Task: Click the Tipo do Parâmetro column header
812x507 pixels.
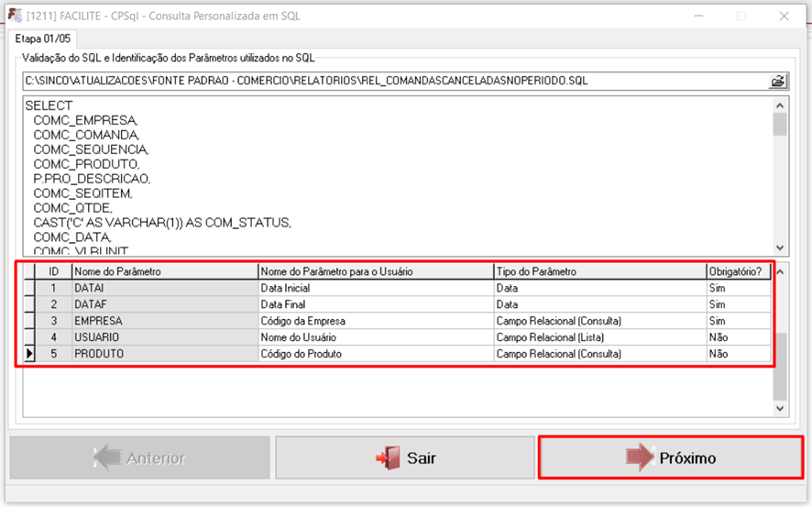Action: click(x=600, y=271)
